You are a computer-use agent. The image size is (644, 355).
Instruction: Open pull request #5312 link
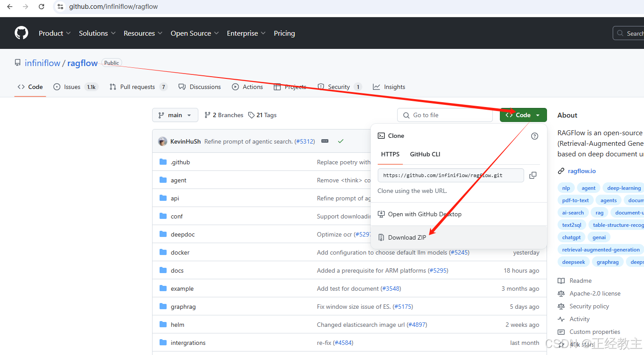pos(305,141)
